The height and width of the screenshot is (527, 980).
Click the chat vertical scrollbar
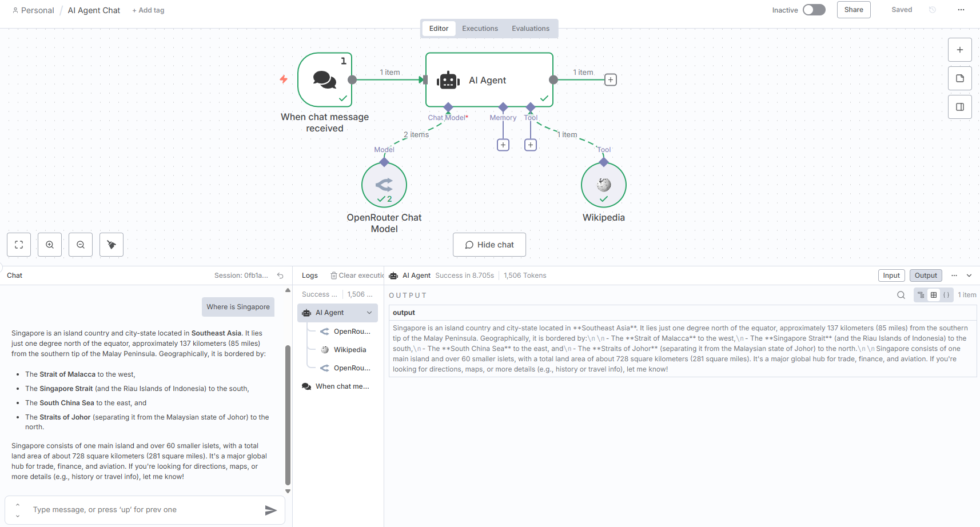point(288,415)
